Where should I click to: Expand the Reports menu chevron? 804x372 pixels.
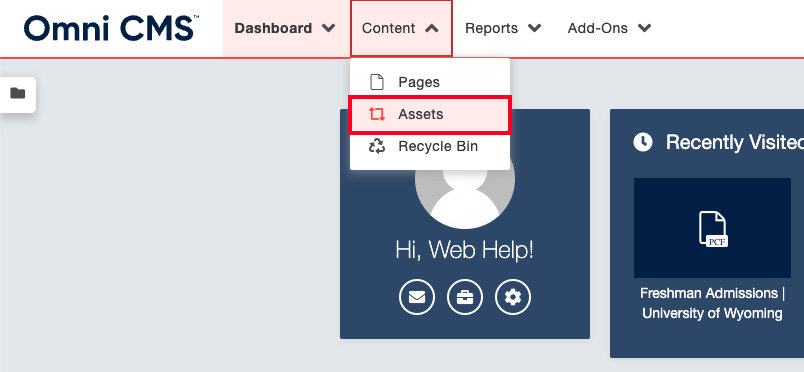(x=534, y=28)
